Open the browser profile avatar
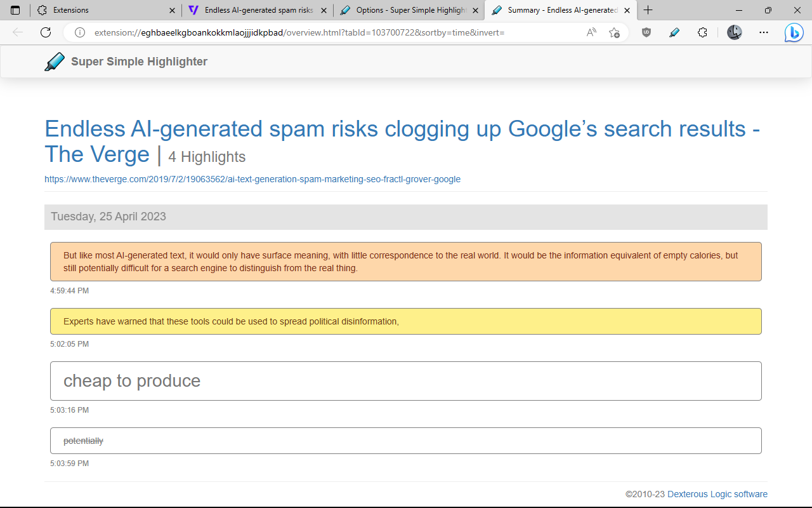Image resolution: width=812 pixels, height=508 pixels. coord(734,32)
